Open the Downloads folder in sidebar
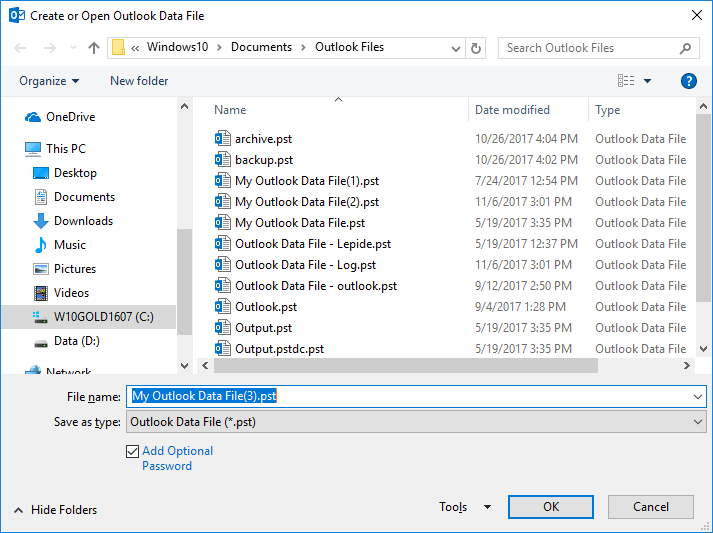The width and height of the screenshot is (713, 533). click(x=83, y=221)
